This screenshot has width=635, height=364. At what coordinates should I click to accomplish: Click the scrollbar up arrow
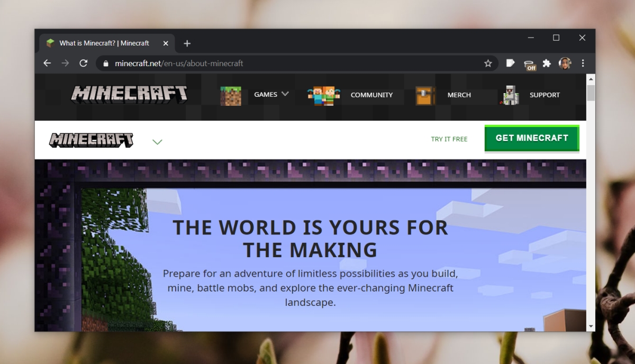pos(591,78)
